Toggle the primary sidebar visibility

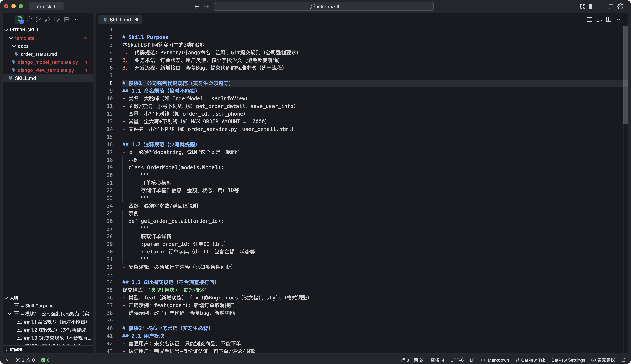point(592,7)
